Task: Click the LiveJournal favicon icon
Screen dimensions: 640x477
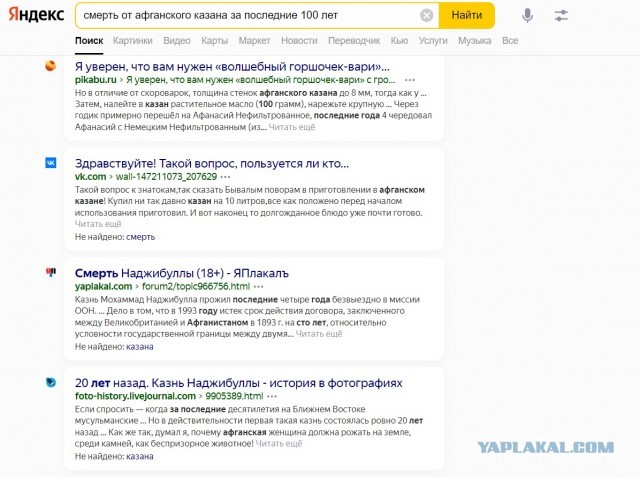Action: pyautogui.click(x=51, y=382)
